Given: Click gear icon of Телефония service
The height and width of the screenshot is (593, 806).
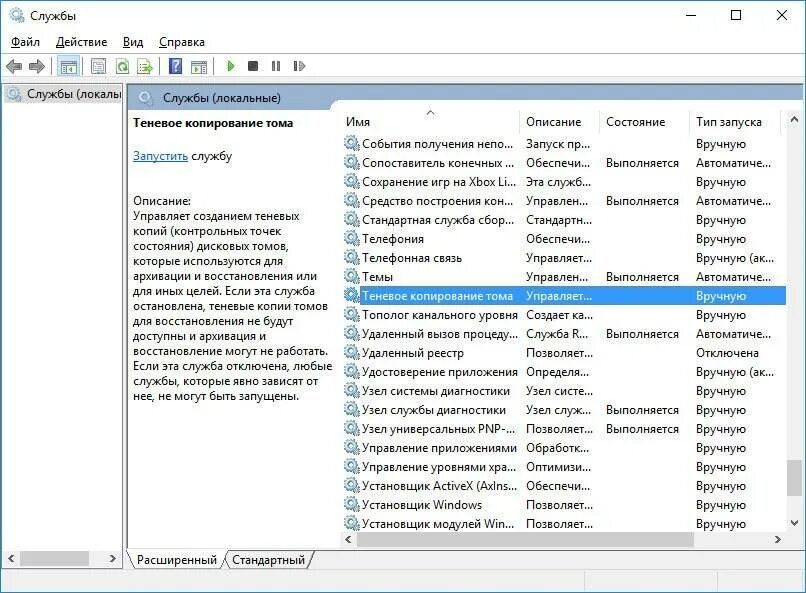Looking at the screenshot, I should pyautogui.click(x=352, y=238).
